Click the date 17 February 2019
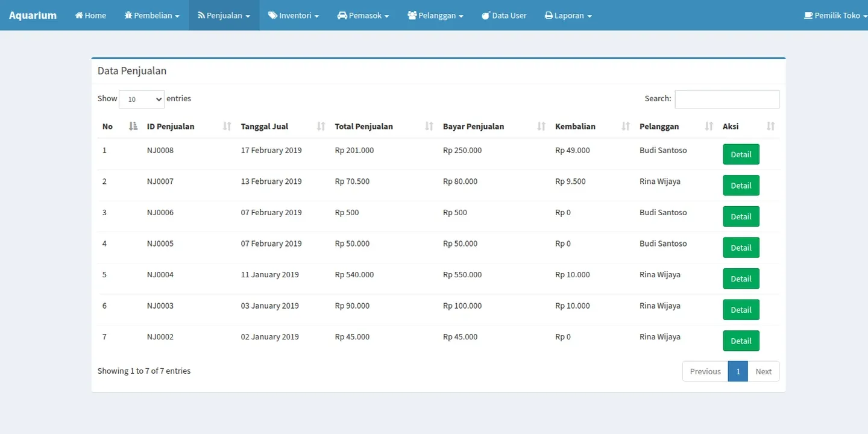The height and width of the screenshot is (434, 868). (271, 150)
